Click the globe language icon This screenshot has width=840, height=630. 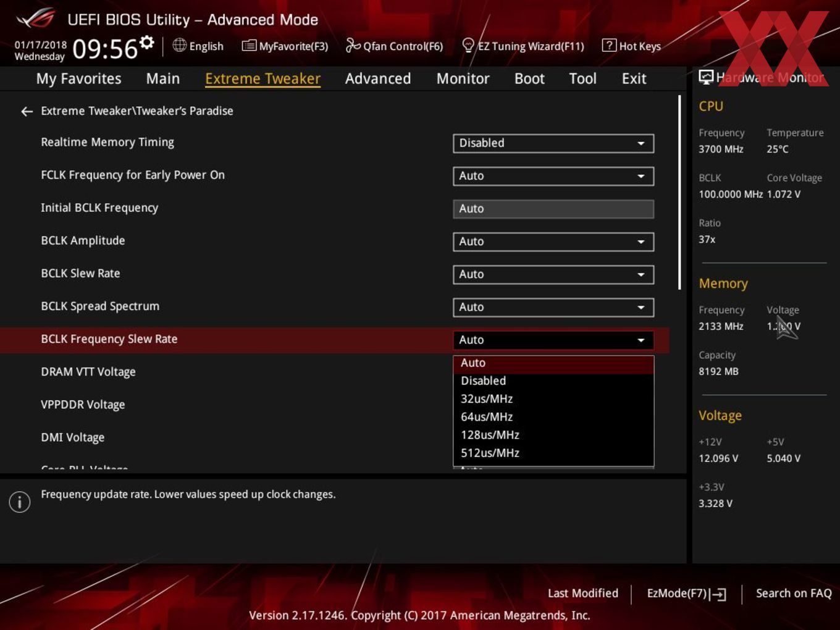point(179,45)
